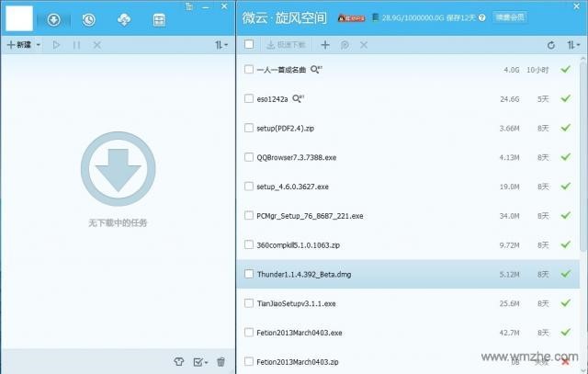Click the help question mark icon
This screenshot has height=374, width=588.
coord(482,17)
